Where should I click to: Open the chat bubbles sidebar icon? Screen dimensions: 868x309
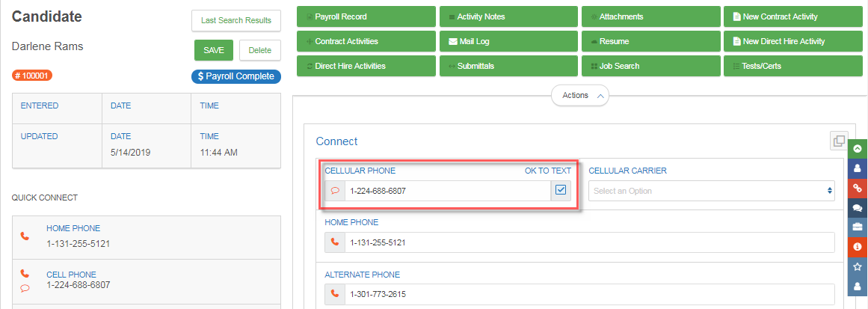[858, 208]
